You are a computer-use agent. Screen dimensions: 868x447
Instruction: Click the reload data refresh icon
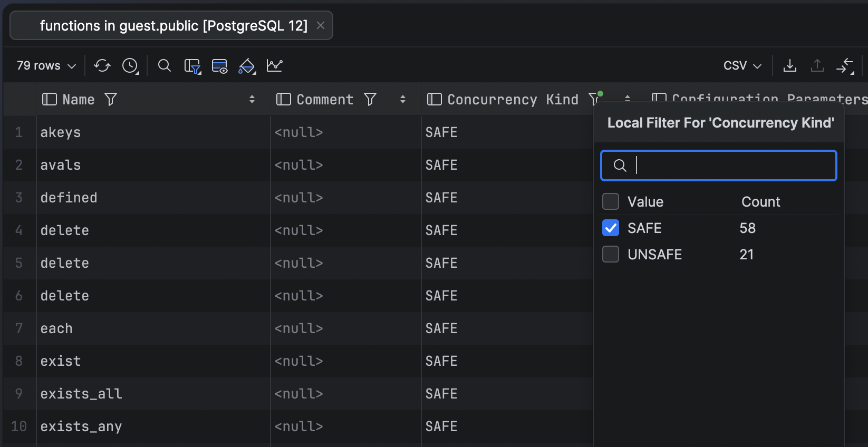pos(102,65)
